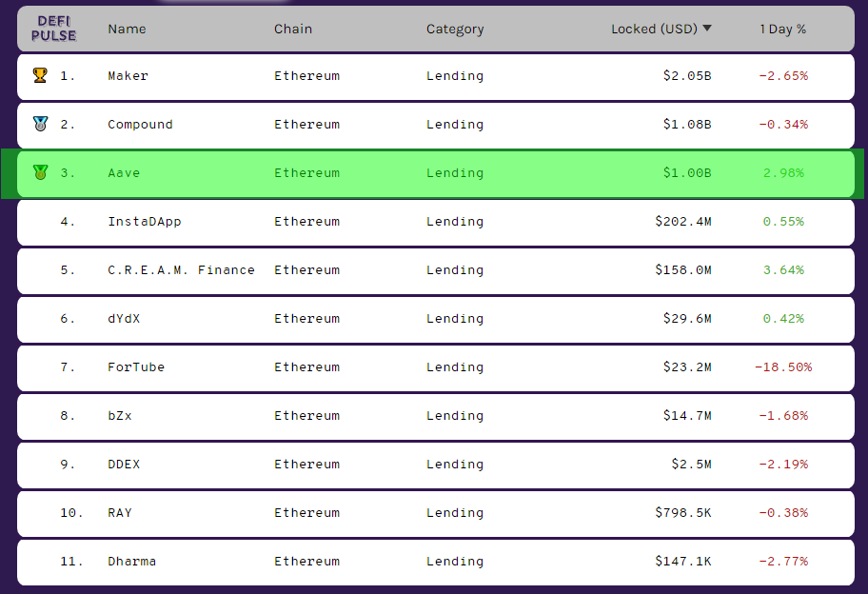Click the gold trophy icon beside Maker
Viewport: 868px width, 594px height.
[39, 75]
